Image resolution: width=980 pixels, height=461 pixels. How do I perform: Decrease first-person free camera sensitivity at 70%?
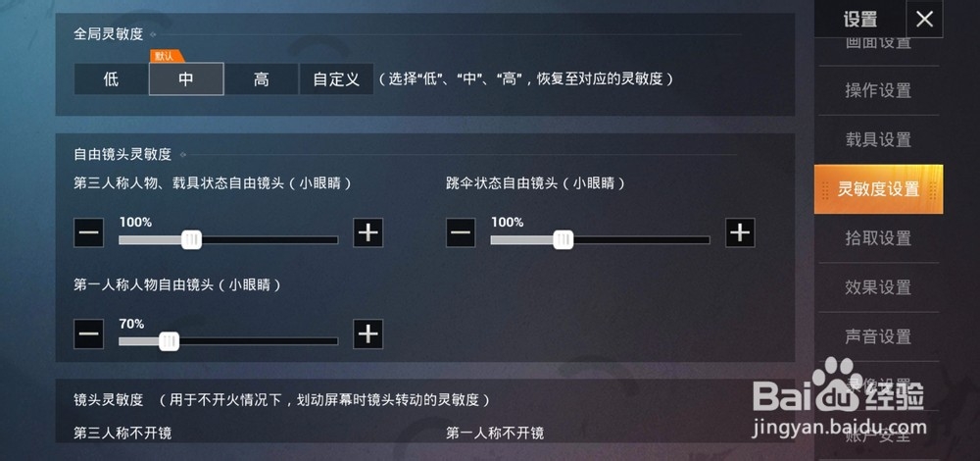(x=89, y=334)
